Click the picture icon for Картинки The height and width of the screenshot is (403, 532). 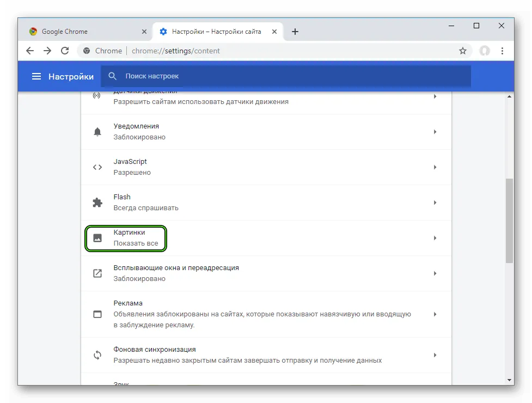click(x=97, y=238)
